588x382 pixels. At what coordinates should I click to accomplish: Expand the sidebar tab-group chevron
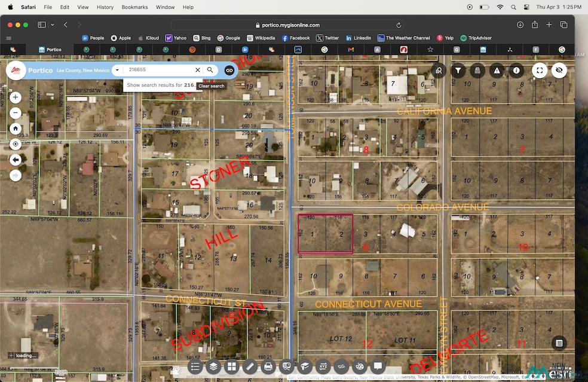click(x=53, y=25)
